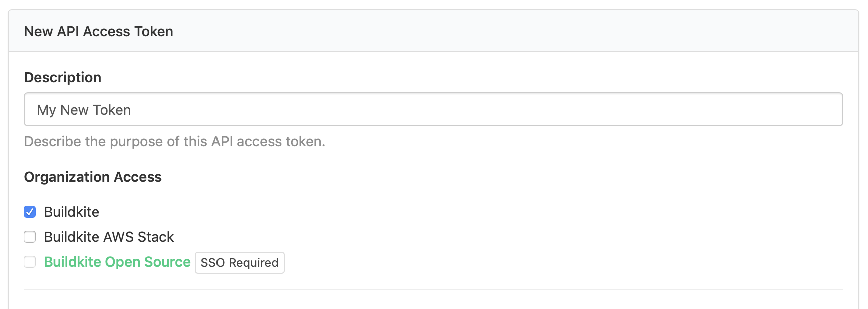Open the Buildkite Open Source link
The width and height of the screenshot is (868, 309).
pos(117,262)
